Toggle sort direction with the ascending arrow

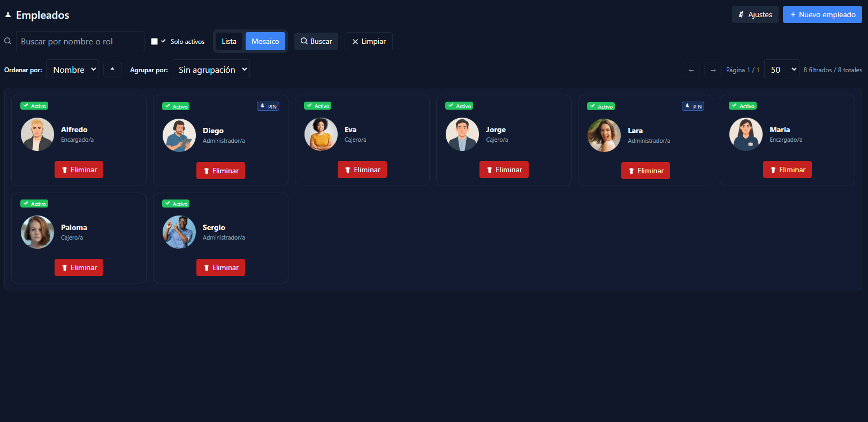pos(112,70)
